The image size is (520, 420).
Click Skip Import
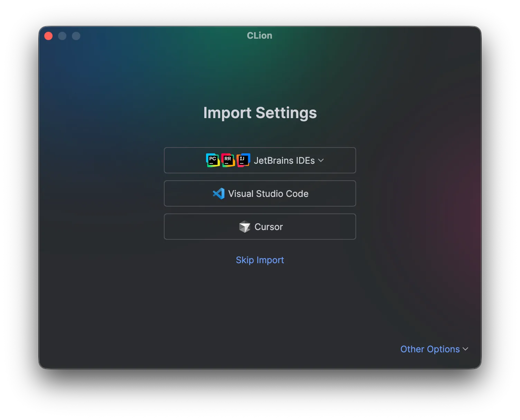[260, 260]
